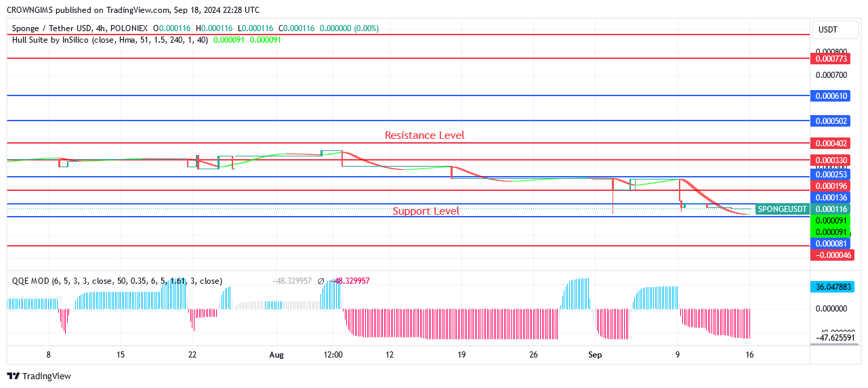This screenshot has height=388, width=868.
Task: Click the Support Level text annotation
Action: 426,211
